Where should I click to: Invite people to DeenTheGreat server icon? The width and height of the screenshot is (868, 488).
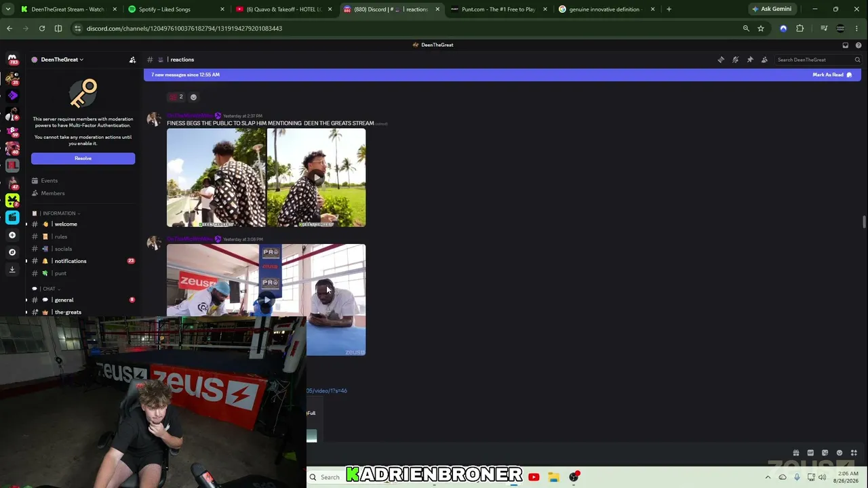(x=132, y=60)
